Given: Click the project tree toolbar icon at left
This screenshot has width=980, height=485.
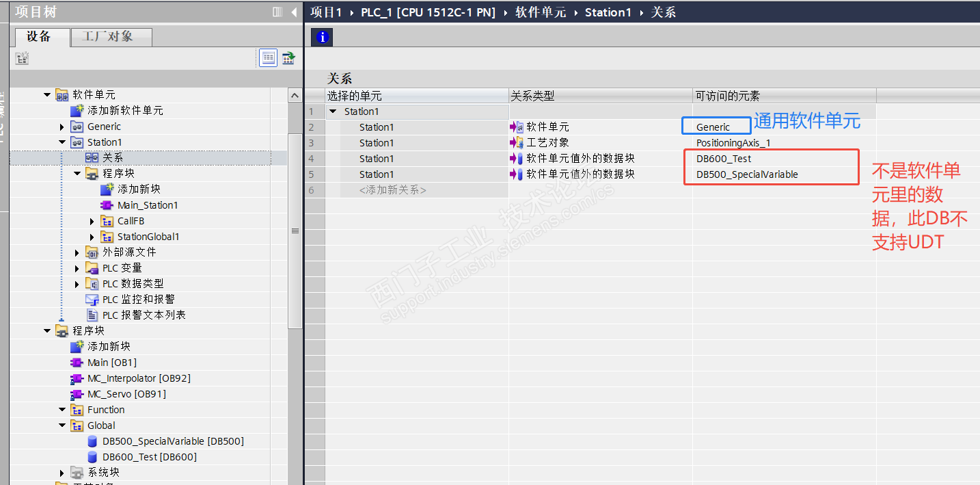Looking at the screenshot, I should [x=23, y=59].
